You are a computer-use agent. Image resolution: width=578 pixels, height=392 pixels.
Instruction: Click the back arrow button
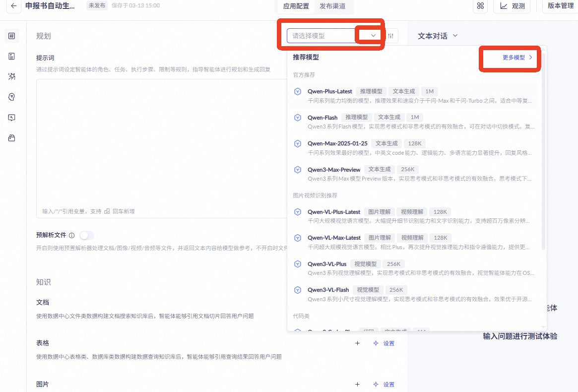click(x=13, y=6)
